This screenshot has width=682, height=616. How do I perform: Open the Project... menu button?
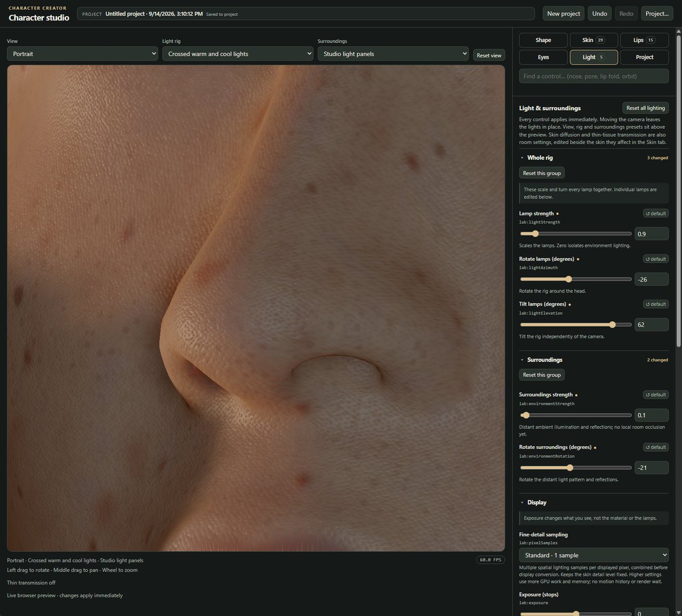657,14
